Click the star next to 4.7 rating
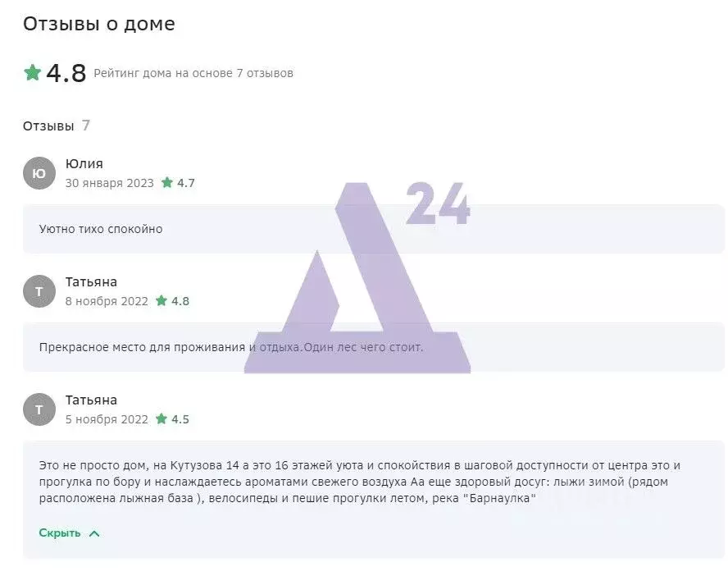 166,182
